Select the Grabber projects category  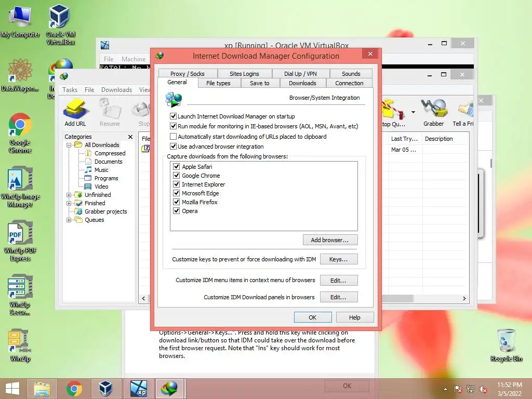point(106,211)
